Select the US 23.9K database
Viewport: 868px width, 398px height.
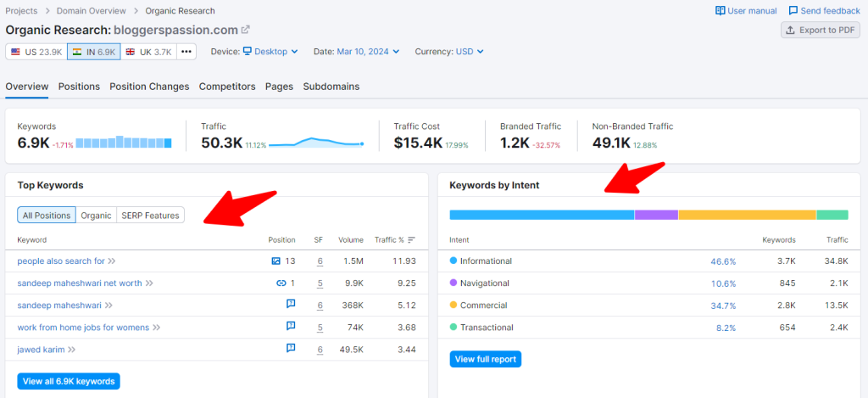[36, 52]
